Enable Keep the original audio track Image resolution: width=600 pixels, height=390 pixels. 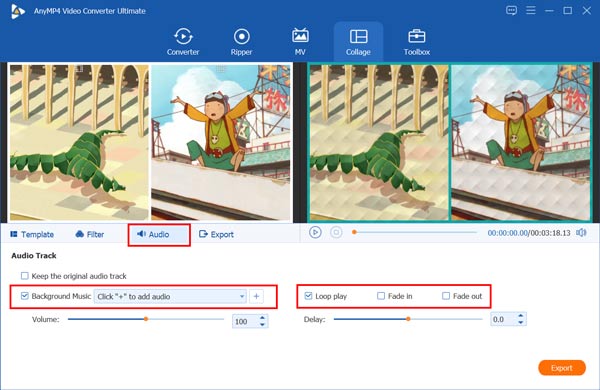(25, 276)
